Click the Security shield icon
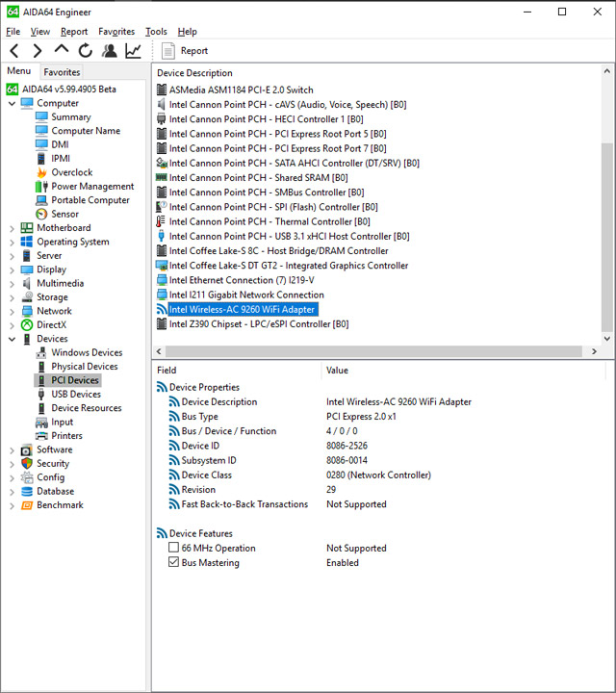 click(x=27, y=463)
